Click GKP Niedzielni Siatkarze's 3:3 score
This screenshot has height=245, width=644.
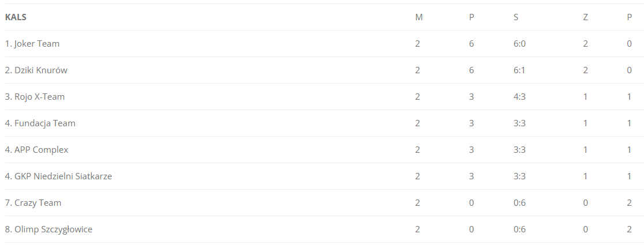pyautogui.click(x=519, y=176)
